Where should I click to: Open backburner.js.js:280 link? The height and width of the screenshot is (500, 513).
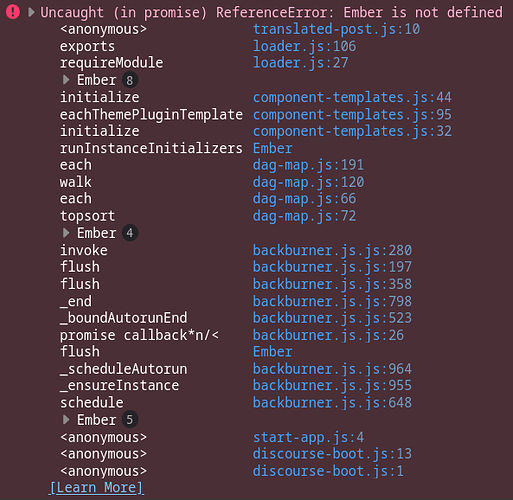coord(332,250)
